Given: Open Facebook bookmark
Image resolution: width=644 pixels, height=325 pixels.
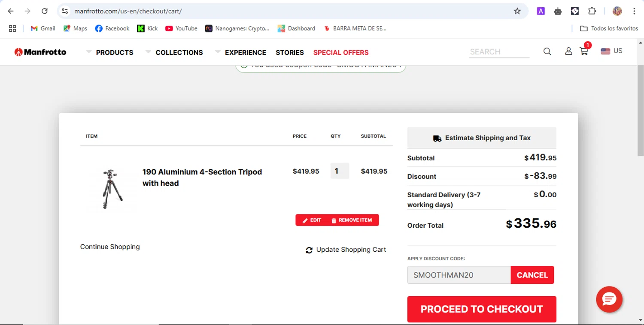Looking at the screenshot, I should pyautogui.click(x=112, y=28).
